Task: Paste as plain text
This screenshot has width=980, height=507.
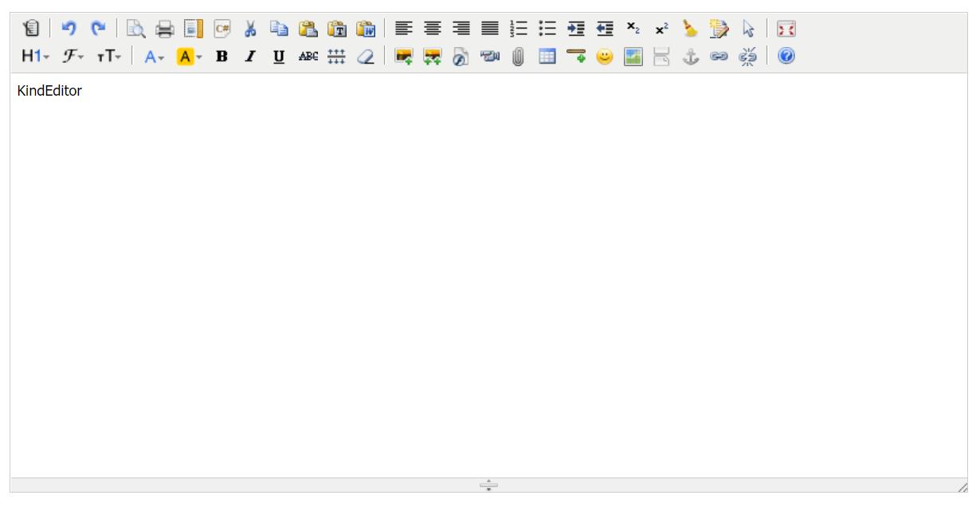Action: pyautogui.click(x=335, y=29)
